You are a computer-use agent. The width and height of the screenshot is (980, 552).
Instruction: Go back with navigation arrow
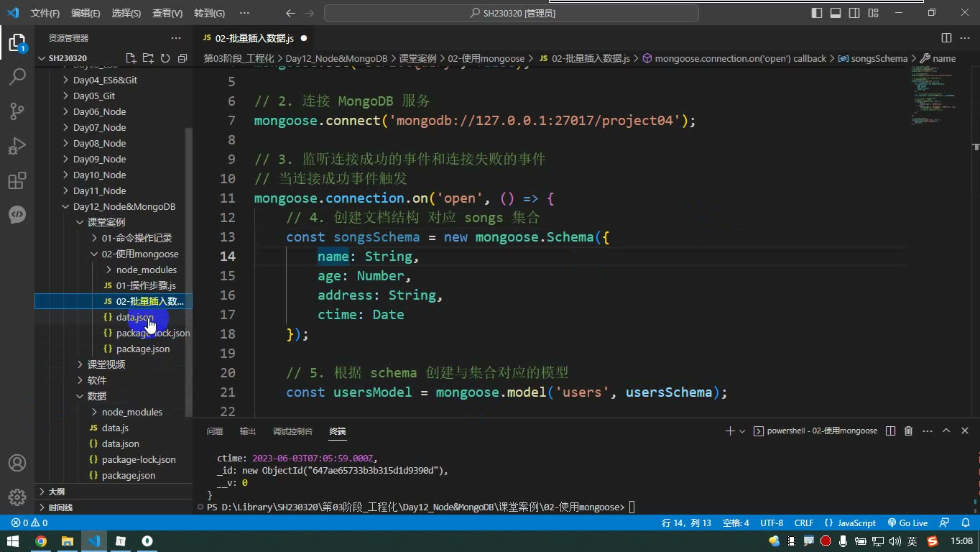click(290, 13)
